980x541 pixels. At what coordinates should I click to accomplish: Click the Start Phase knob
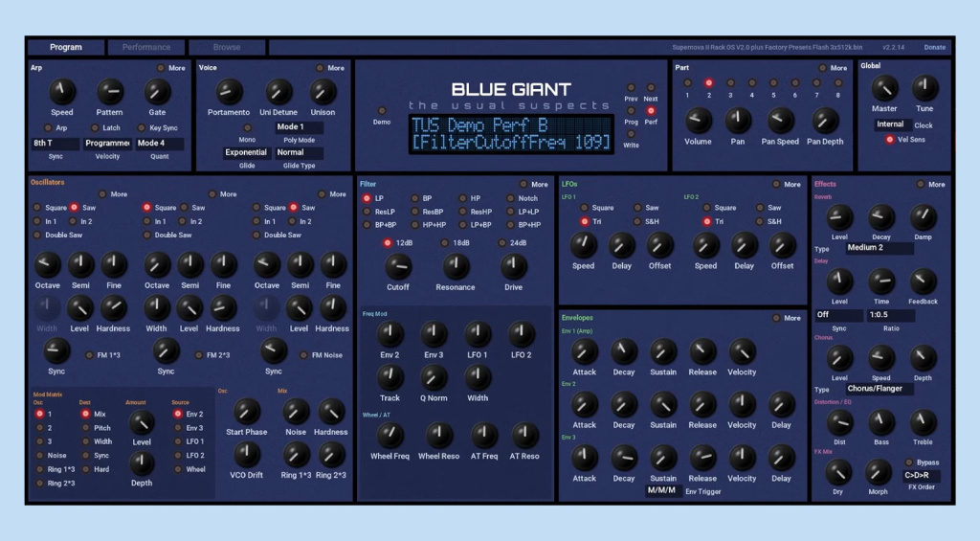(246, 412)
